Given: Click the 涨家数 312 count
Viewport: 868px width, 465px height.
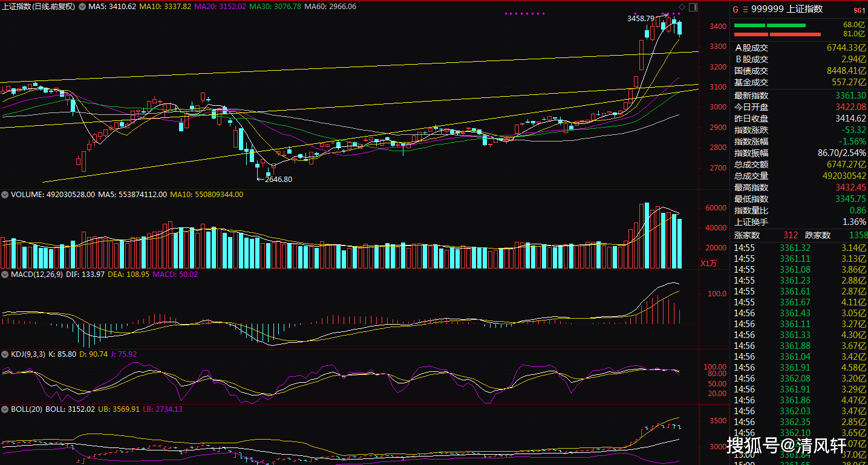Looking at the screenshot, I should tap(791, 235).
